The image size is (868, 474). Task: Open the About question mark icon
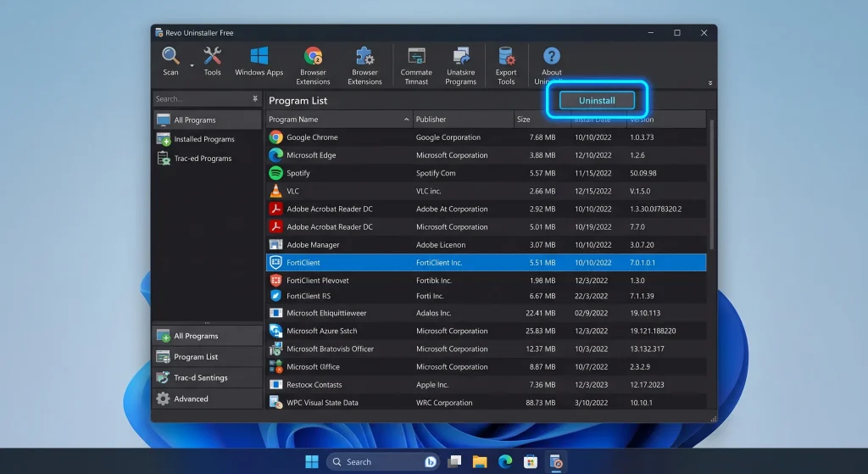click(551, 56)
